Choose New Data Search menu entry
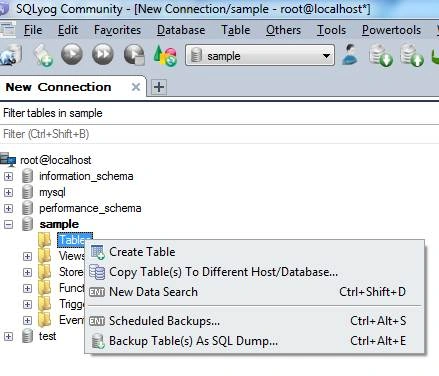The height and width of the screenshot is (376, 439). 255,292
